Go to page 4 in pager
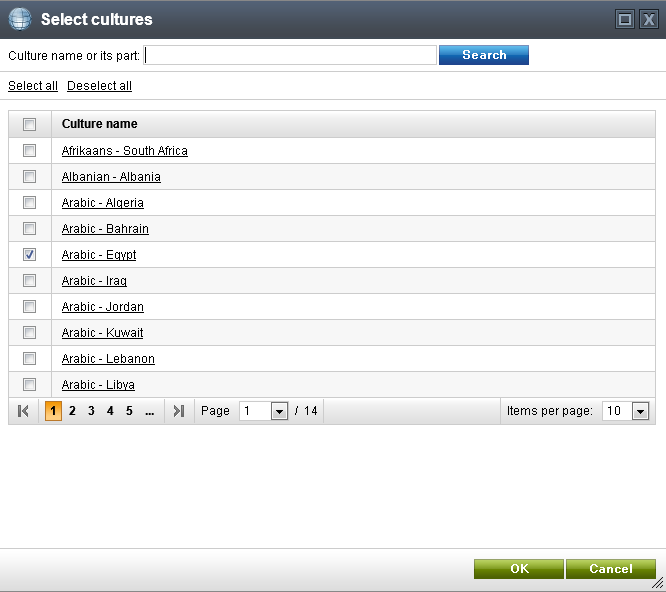 pos(110,411)
